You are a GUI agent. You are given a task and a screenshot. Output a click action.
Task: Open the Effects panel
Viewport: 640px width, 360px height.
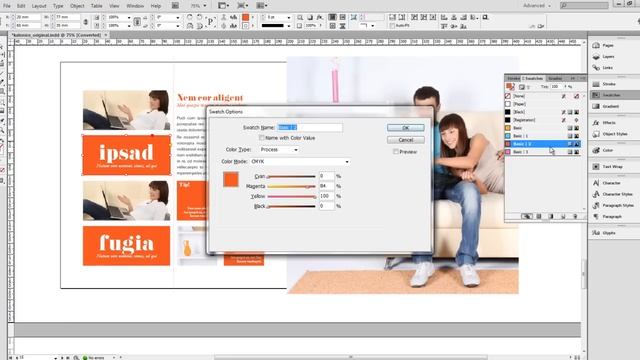click(x=608, y=122)
